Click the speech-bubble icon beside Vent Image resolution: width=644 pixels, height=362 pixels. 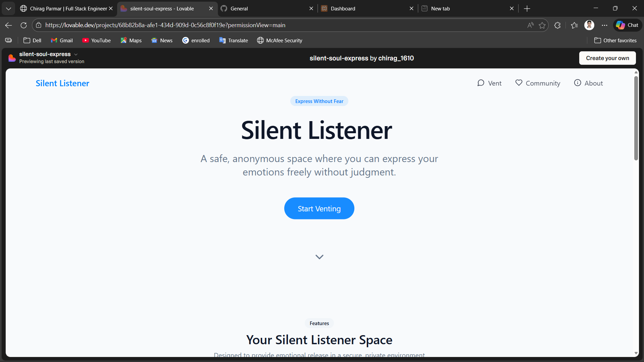[x=481, y=83]
